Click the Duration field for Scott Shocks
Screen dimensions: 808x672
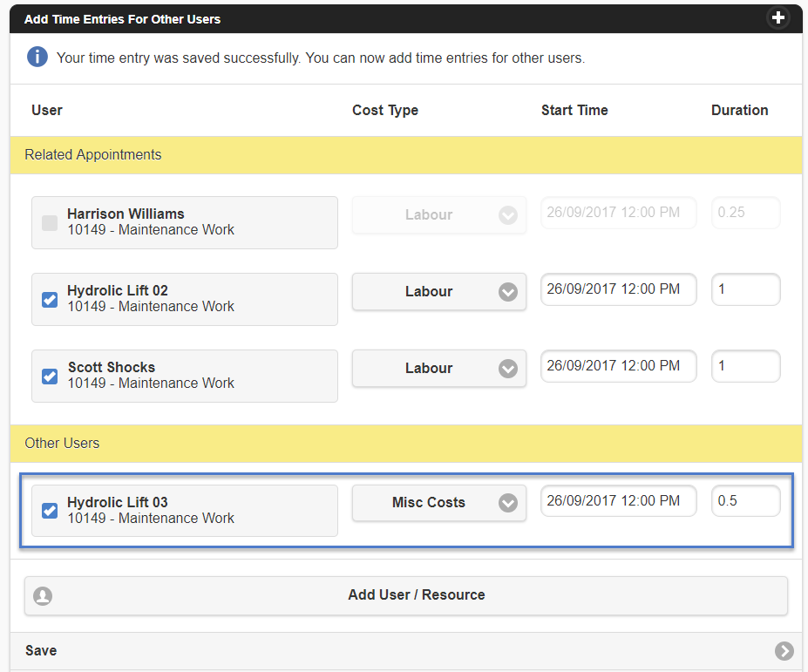[745, 366]
